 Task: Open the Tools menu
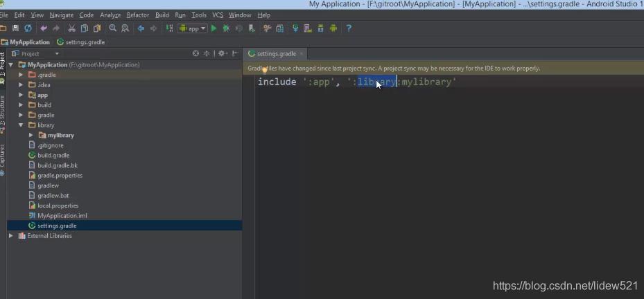point(199,15)
